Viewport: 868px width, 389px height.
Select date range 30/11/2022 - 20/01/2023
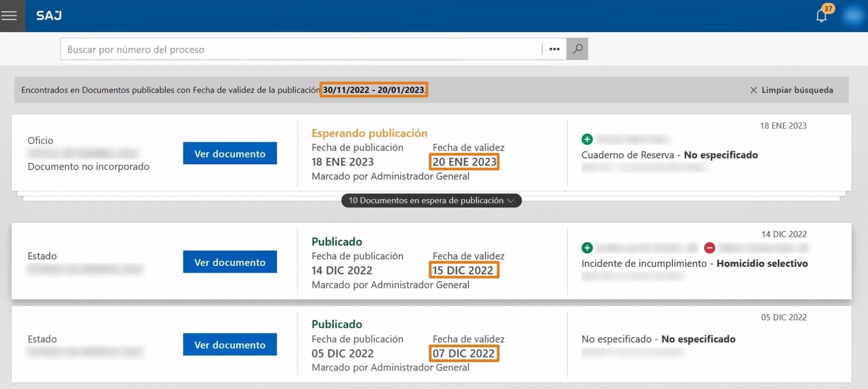[373, 90]
